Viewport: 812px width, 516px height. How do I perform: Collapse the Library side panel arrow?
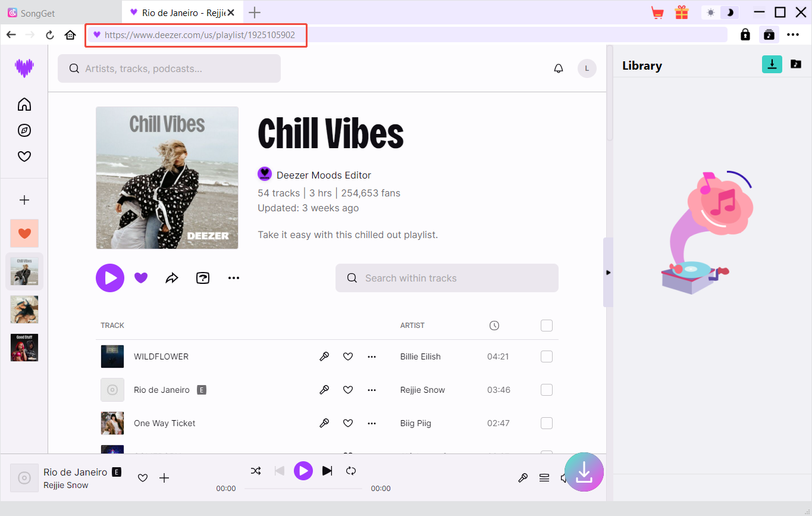(607, 273)
